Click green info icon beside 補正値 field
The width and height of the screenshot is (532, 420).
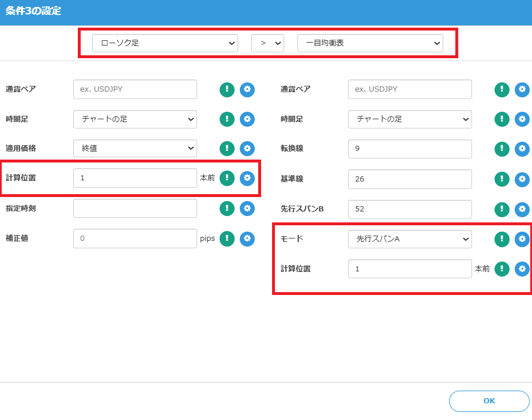tap(227, 238)
